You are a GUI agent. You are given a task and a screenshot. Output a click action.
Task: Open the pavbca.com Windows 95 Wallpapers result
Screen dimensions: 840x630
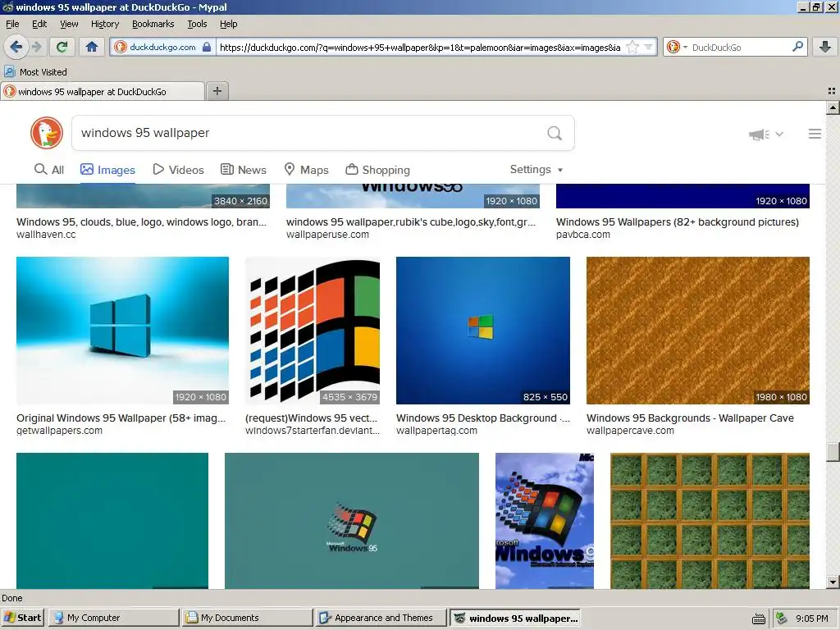click(x=677, y=221)
